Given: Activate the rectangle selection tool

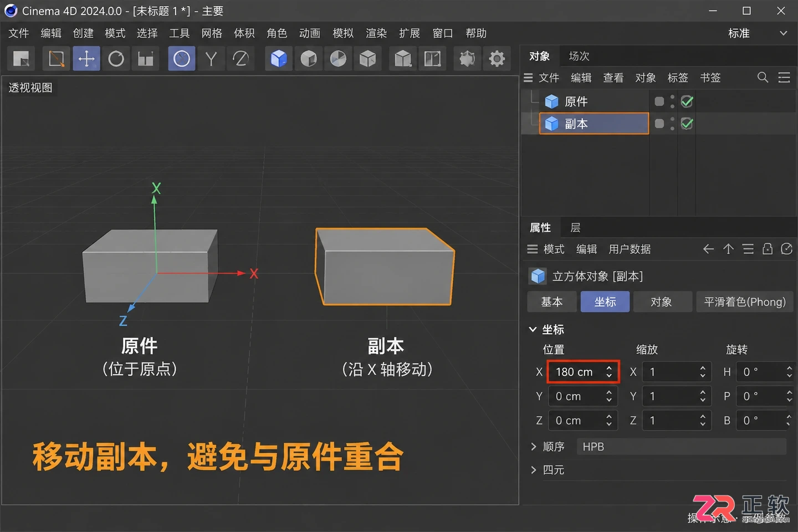Looking at the screenshot, I should coord(57,59).
